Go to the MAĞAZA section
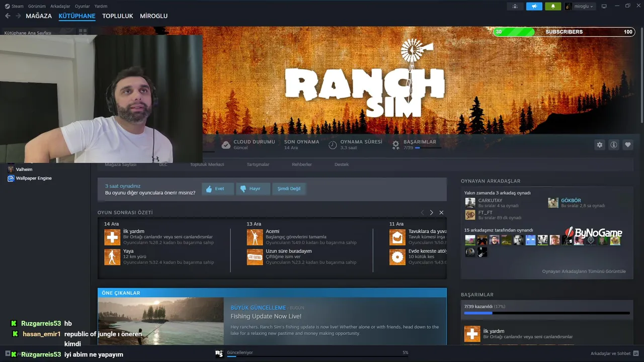 pyautogui.click(x=39, y=16)
